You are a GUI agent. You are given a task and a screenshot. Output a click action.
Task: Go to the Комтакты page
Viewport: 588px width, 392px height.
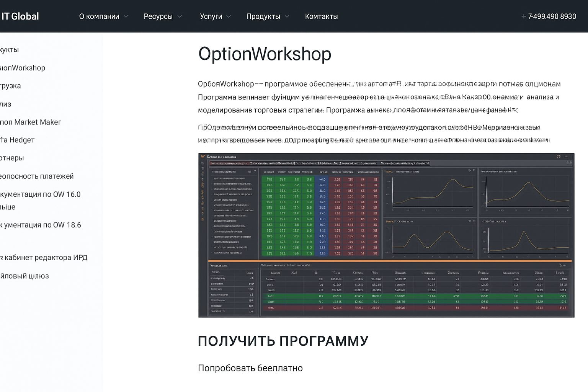321,16
